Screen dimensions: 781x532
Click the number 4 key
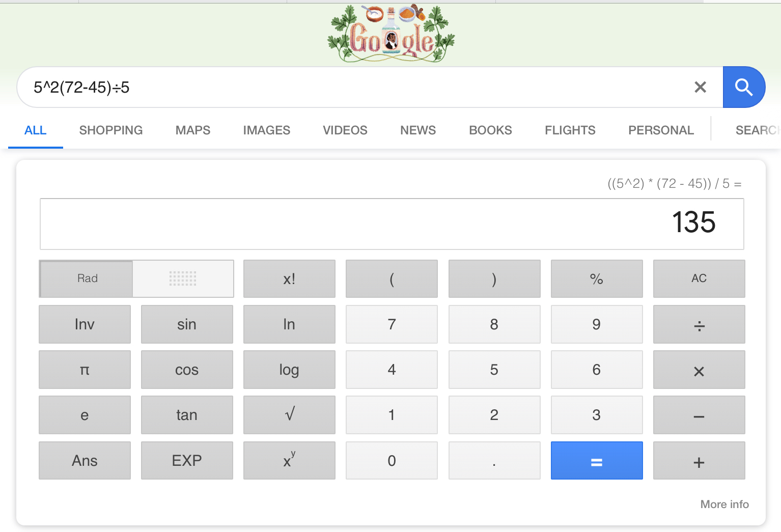[x=392, y=370]
